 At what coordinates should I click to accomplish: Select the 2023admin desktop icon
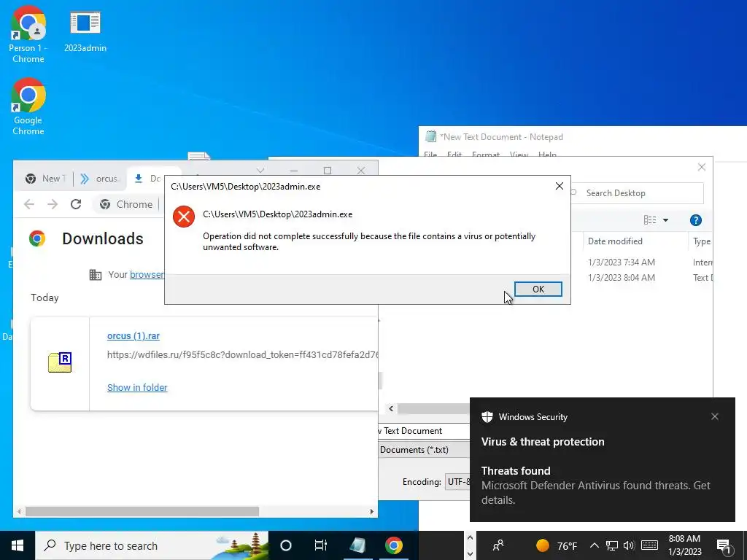[85, 31]
